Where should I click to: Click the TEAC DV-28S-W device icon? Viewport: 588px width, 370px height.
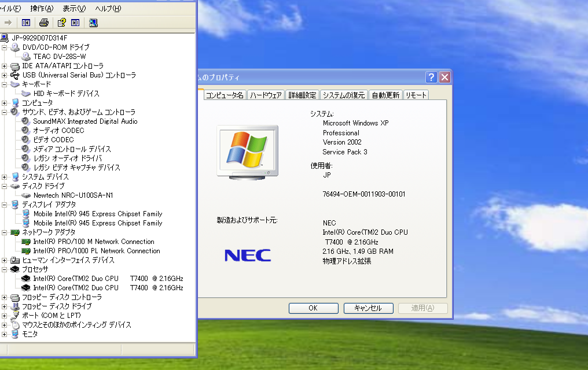click(x=26, y=57)
